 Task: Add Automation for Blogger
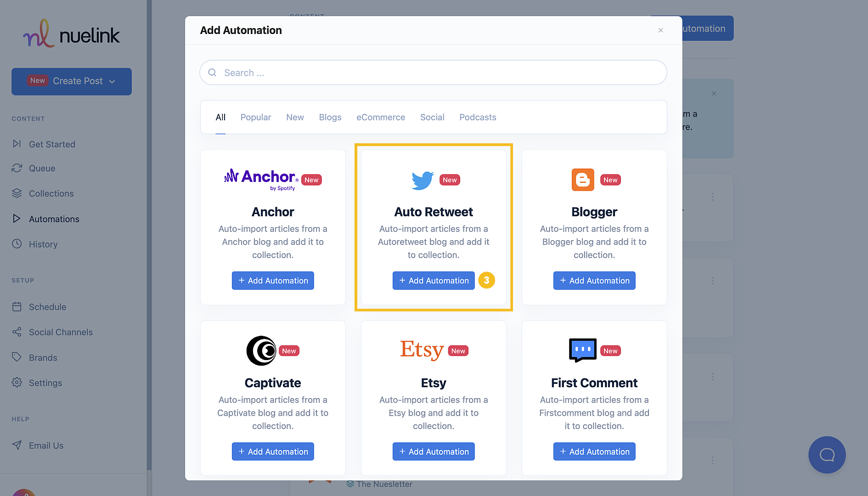[x=594, y=281]
